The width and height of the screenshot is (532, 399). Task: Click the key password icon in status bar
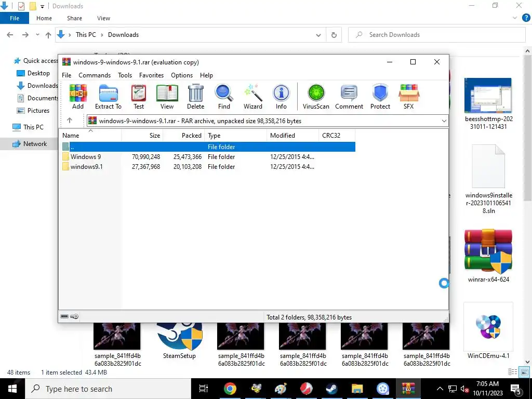74,316
